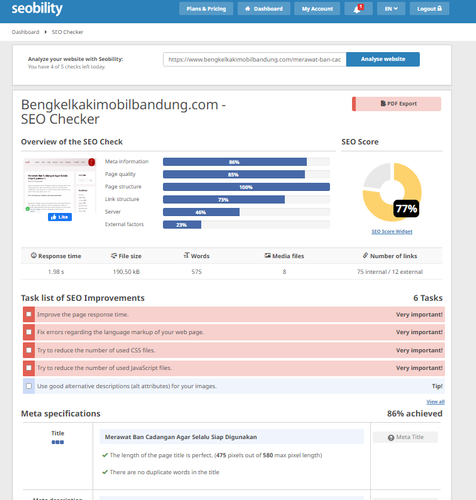The height and width of the screenshot is (500, 476).
Task: Click SEO Checker breadcrumb
Action: pyautogui.click(x=67, y=32)
